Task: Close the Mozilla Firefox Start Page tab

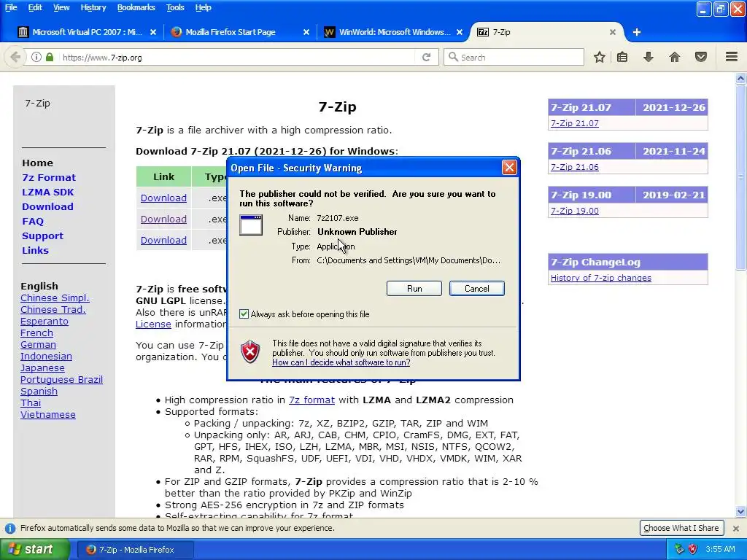Action: click(x=306, y=32)
